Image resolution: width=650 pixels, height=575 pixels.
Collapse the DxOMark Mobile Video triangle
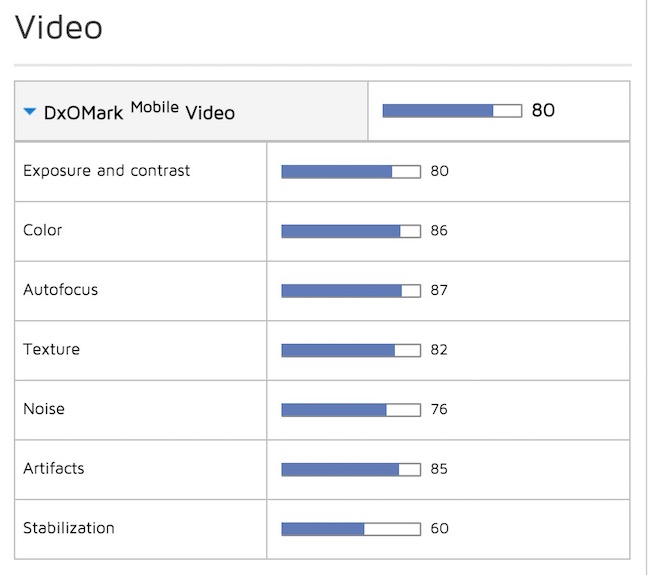30,112
